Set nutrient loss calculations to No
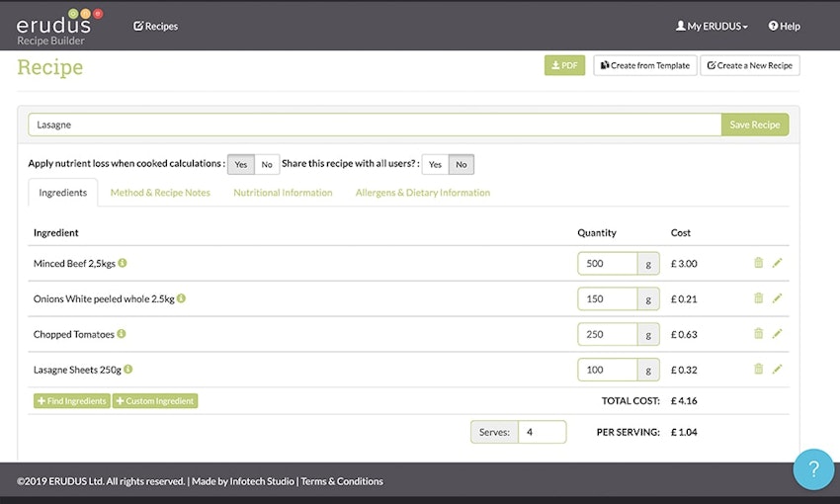 tap(267, 164)
